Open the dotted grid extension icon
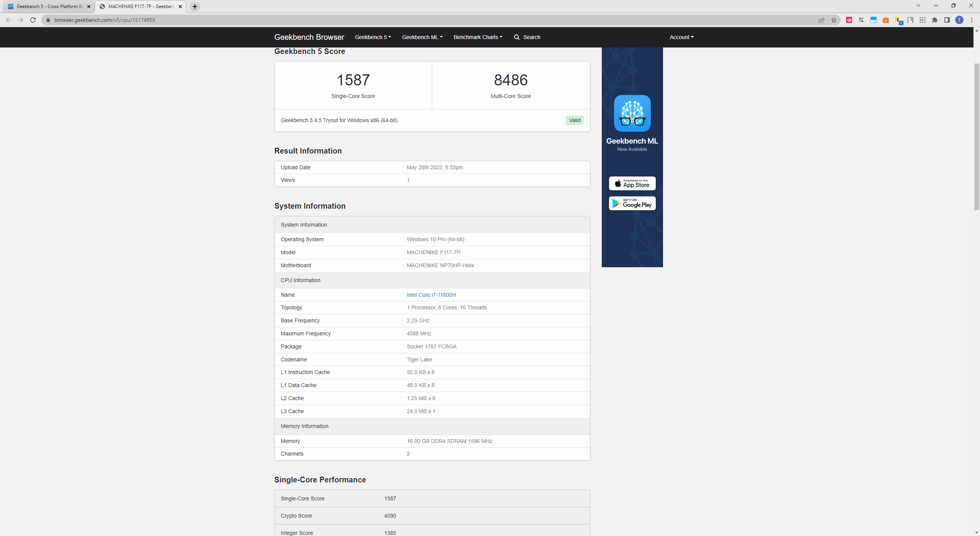 pyautogui.click(x=923, y=20)
